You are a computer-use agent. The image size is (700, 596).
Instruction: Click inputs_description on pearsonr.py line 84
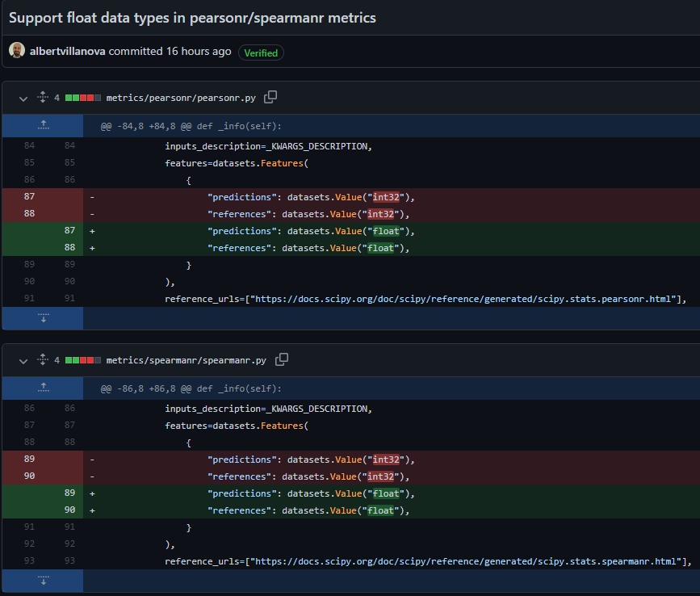coord(212,146)
